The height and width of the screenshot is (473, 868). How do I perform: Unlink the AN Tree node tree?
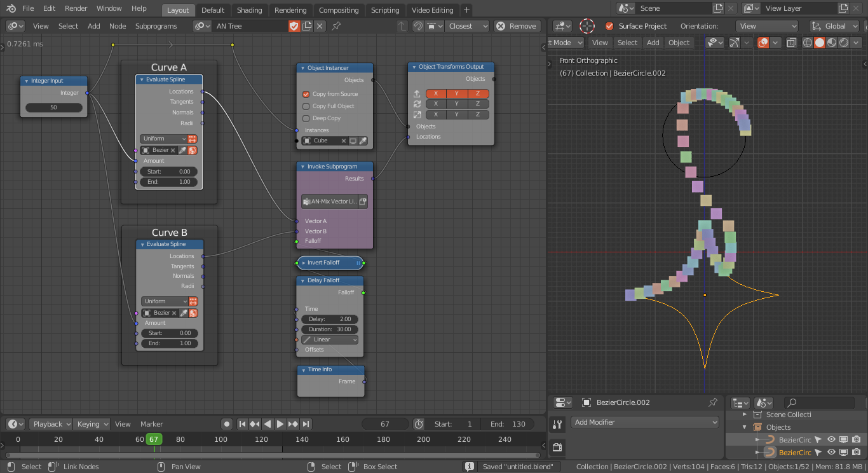(320, 26)
